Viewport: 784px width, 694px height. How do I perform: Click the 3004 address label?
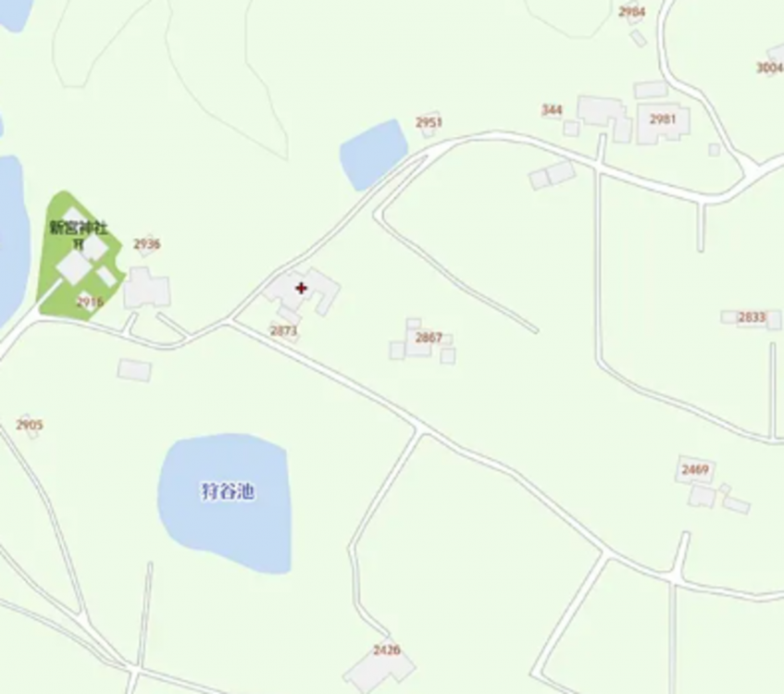tap(769, 68)
